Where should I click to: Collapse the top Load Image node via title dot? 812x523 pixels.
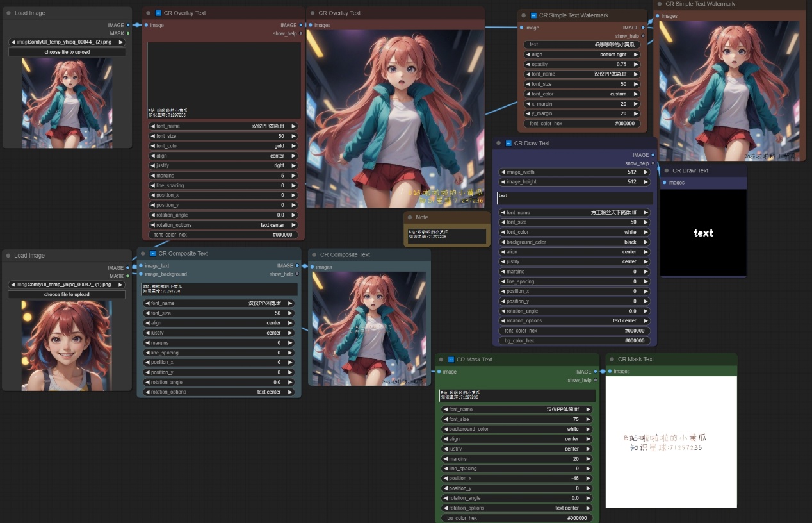point(8,13)
